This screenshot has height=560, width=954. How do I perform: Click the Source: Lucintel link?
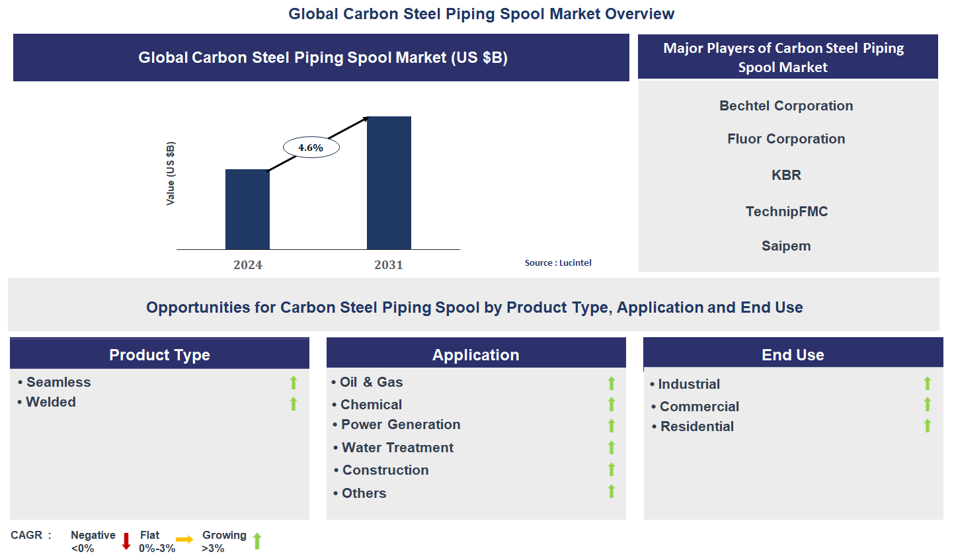pos(558,262)
